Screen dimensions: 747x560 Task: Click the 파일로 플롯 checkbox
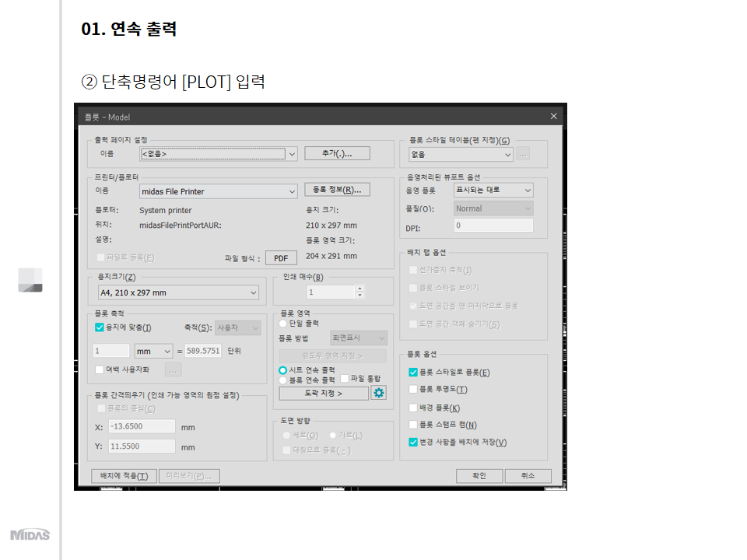tap(100, 257)
